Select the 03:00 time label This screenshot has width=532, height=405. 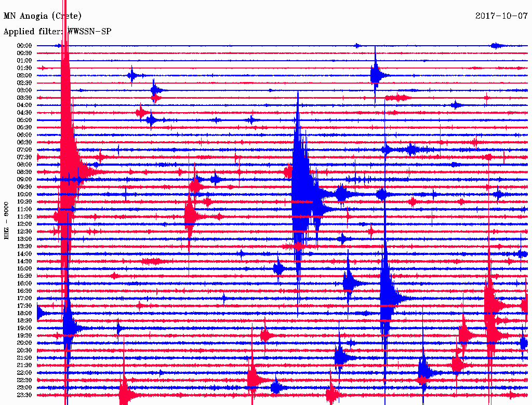pos(24,90)
